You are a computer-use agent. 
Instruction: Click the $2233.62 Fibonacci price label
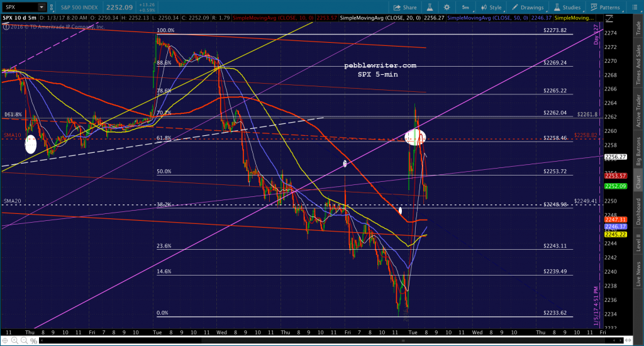click(x=555, y=313)
